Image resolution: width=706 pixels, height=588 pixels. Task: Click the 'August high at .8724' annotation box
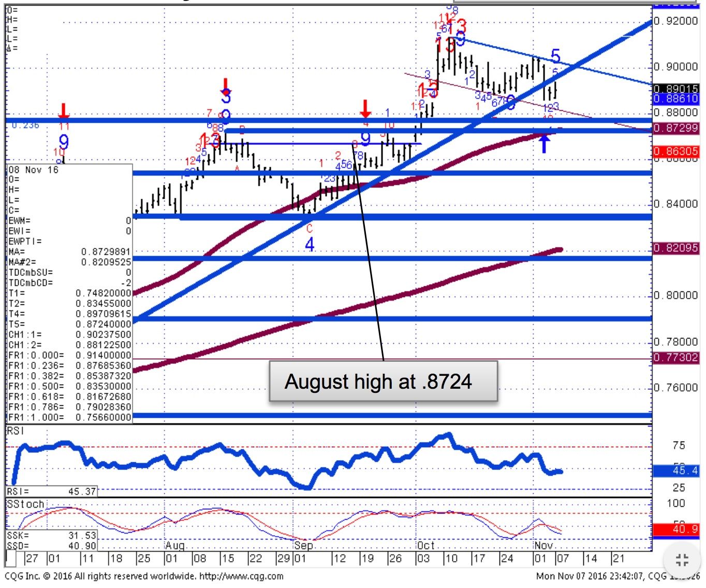tap(383, 382)
